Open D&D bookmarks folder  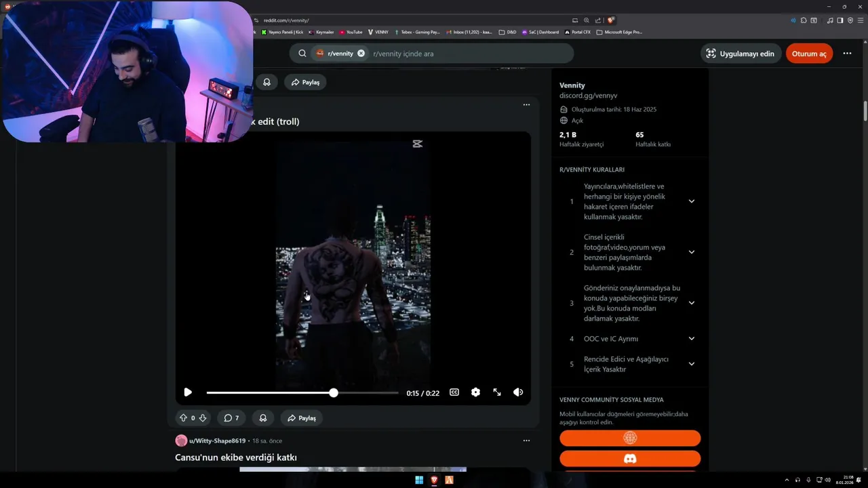point(507,32)
